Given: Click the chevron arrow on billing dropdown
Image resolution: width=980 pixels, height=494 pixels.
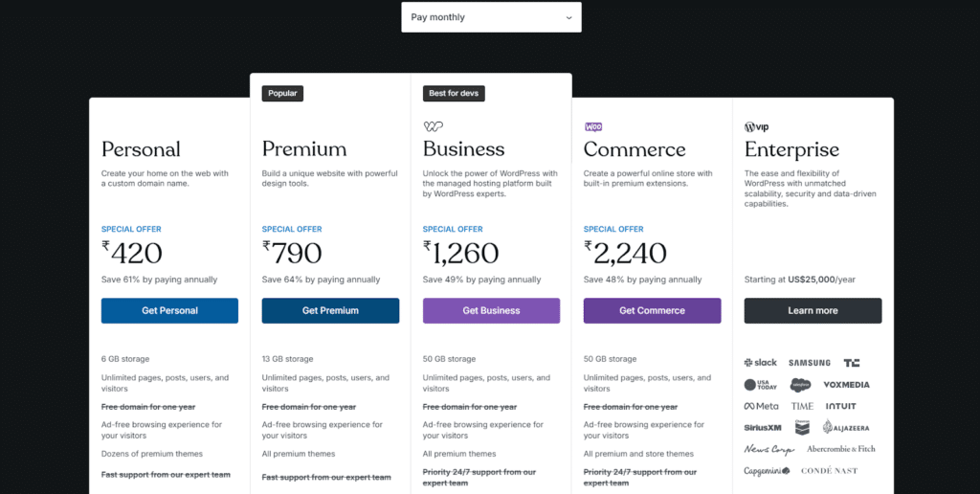Looking at the screenshot, I should click(x=568, y=17).
